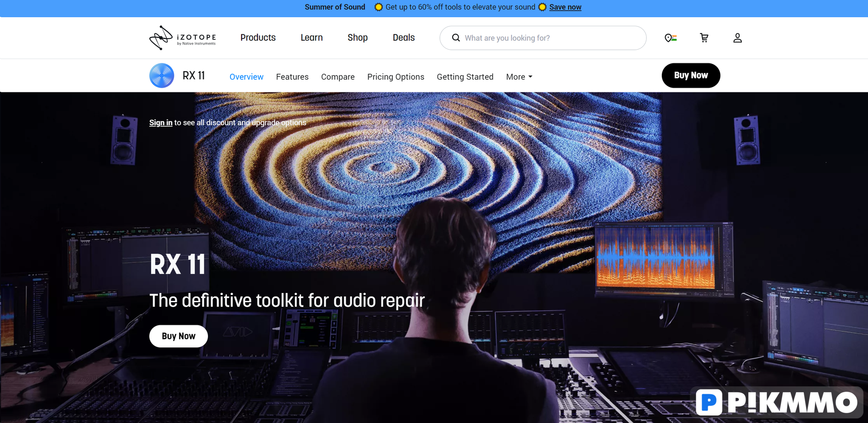Open the Shop menu

(x=358, y=38)
